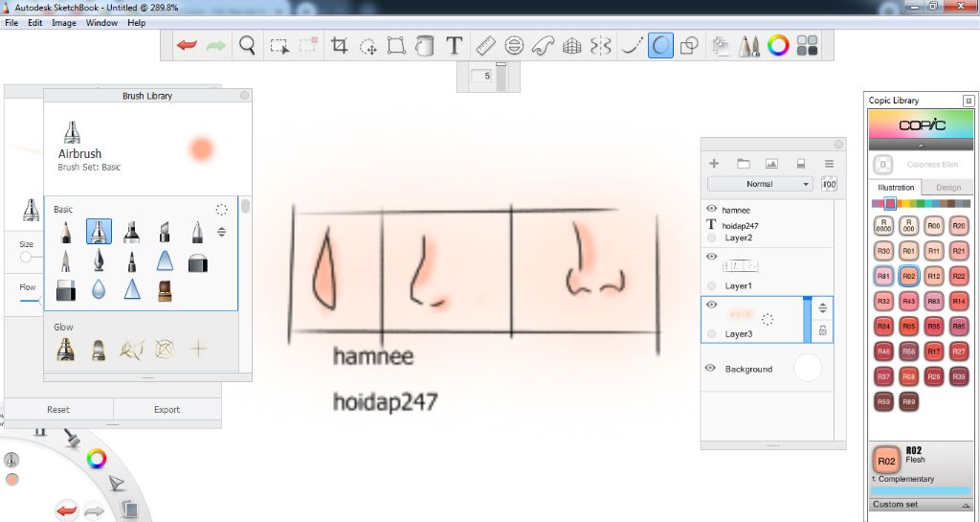
Task: Hide the Background layer
Action: click(711, 369)
